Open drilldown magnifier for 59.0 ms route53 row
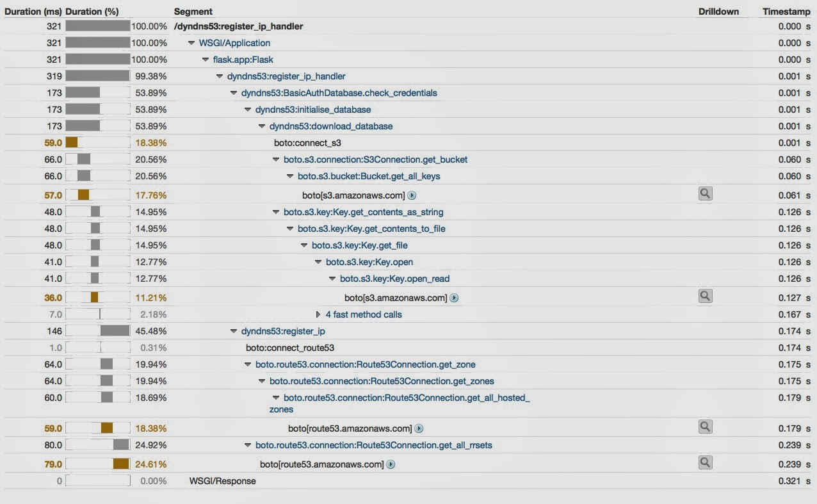This screenshot has height=504, width=817. click(705, 427)
